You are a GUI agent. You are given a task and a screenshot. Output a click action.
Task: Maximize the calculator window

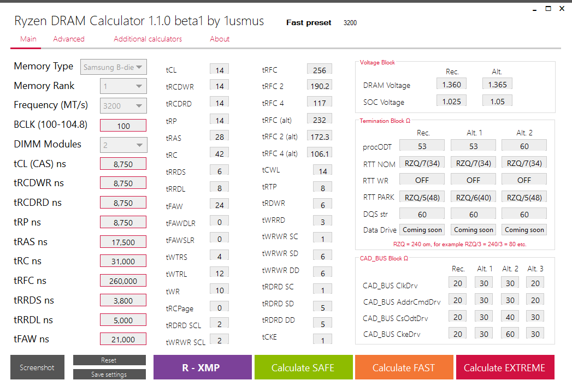[548, 8]
